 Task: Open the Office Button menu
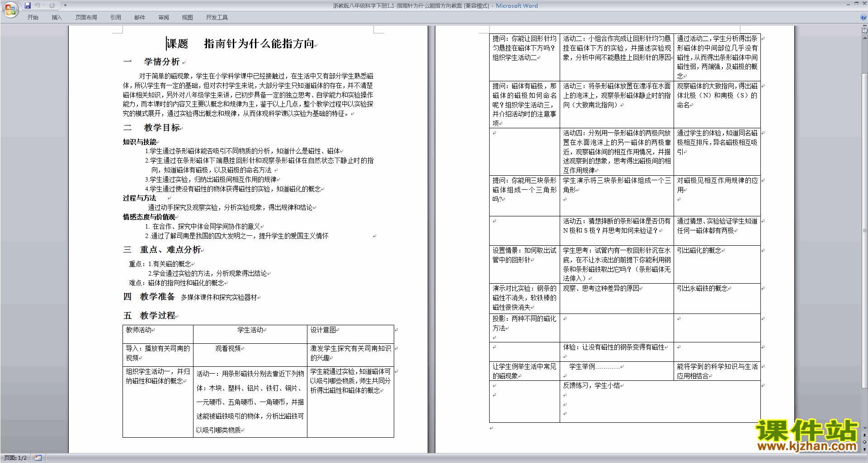point(10,9)
